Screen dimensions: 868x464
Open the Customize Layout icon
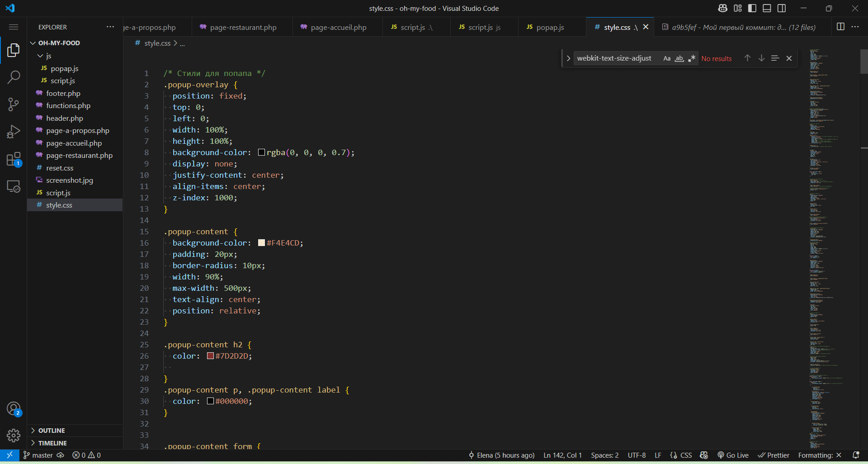pos(737,8)
